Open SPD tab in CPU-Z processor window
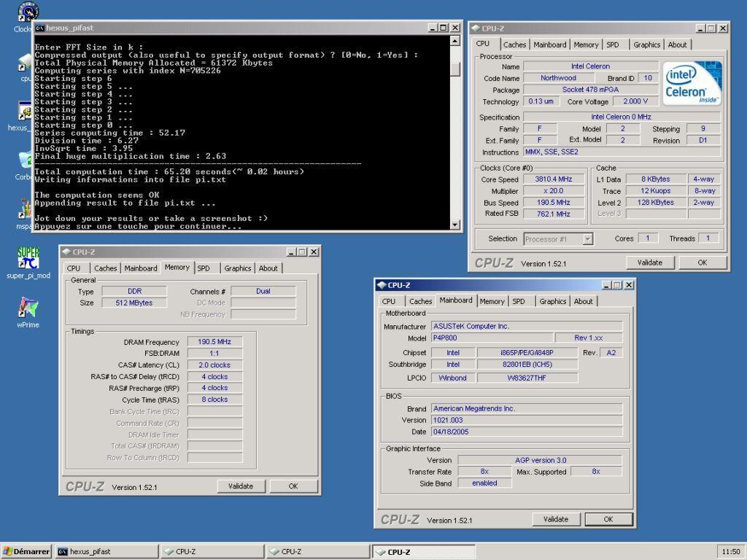This screenshot has height=560, width=747. pos(613,44)
